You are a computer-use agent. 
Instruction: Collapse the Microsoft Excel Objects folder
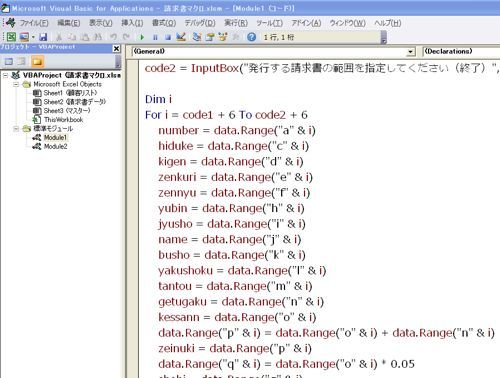pos(16,84)
